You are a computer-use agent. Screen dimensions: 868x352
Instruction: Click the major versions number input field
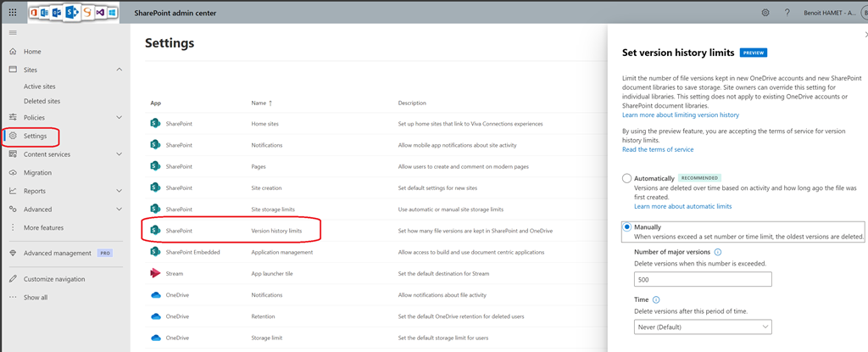pos(703,279)
